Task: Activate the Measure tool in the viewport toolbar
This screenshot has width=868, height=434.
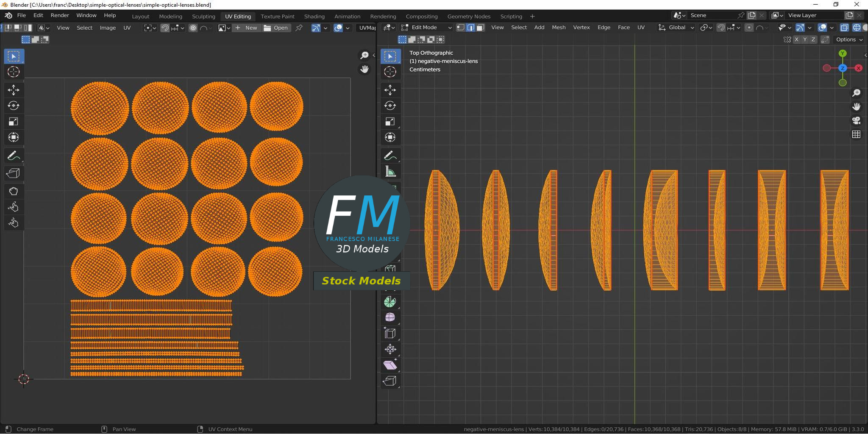Action: [x=390, y=171]
